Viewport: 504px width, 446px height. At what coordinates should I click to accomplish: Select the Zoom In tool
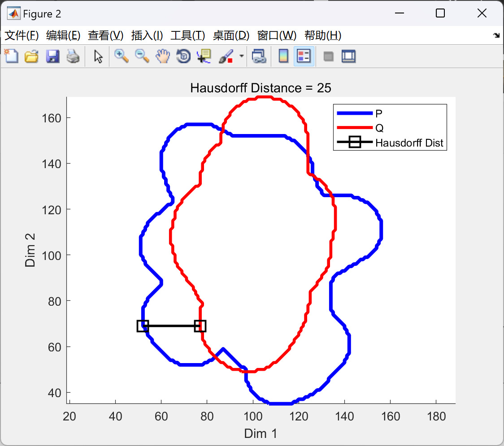tap(121, 56)
